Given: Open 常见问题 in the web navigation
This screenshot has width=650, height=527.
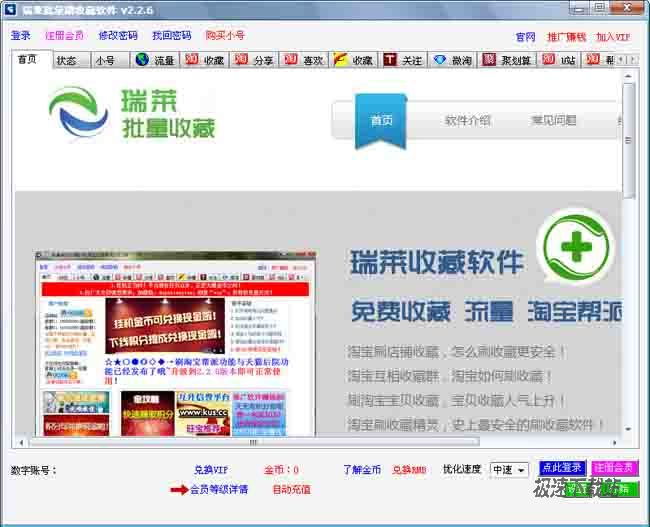Looking at the screenshot, I should pyautogui.click(x=554, y=121).
